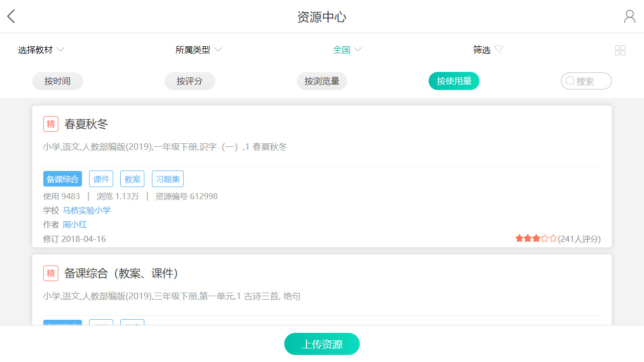Open the 所属类型 dropdown
Viewport: 644px width, 362px height.
(x=198, y=49)
